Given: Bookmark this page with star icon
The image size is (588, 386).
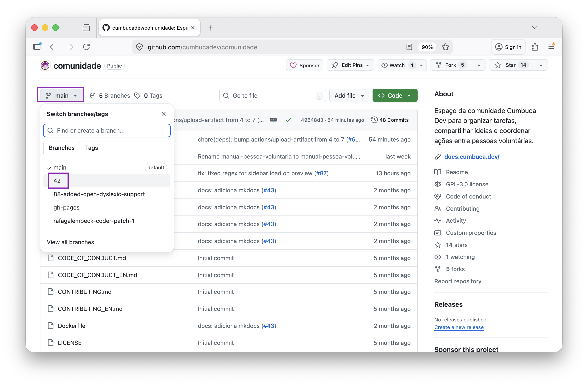Looking at the screenshot, I should [x=445, y=47].
